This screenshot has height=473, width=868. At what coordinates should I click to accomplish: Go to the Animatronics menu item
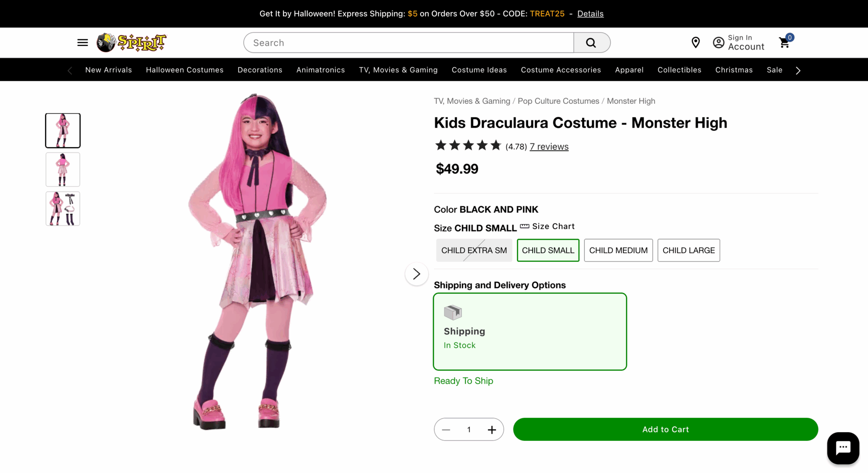[x=320, y=70]
